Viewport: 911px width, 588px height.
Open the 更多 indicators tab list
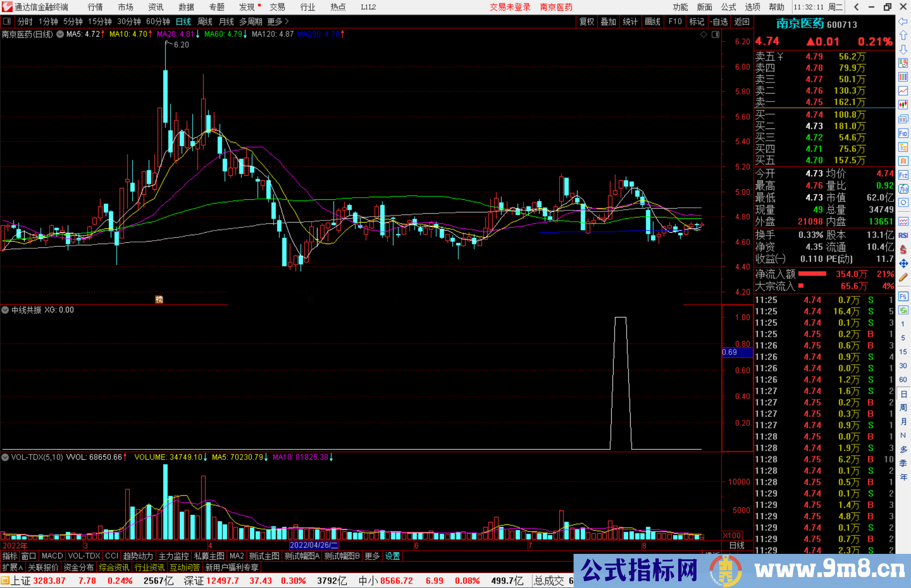click(x=372, y=556)
